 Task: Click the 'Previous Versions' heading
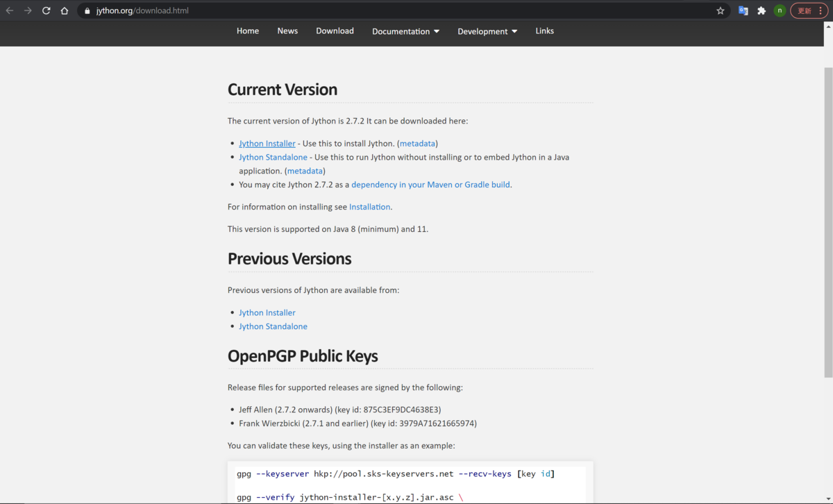(289, 259)
